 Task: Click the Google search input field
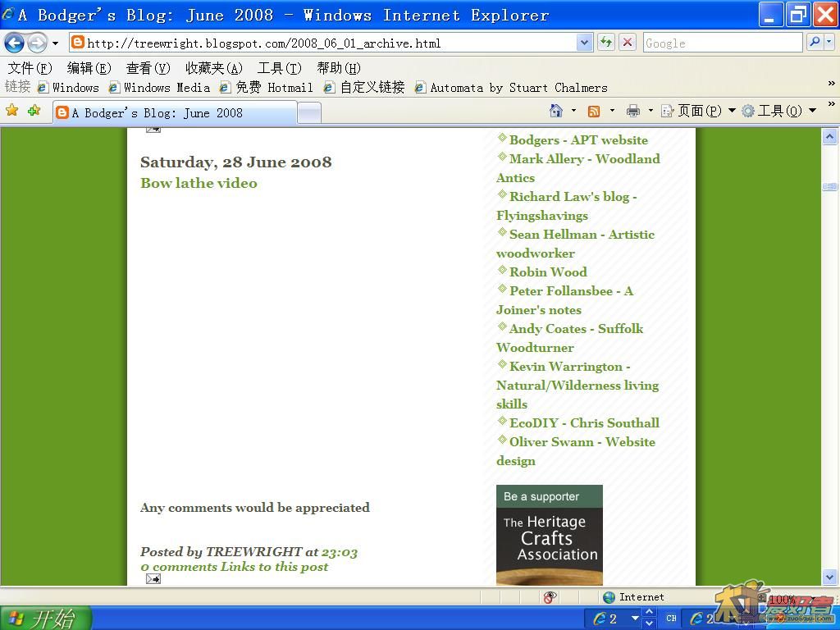722,43
